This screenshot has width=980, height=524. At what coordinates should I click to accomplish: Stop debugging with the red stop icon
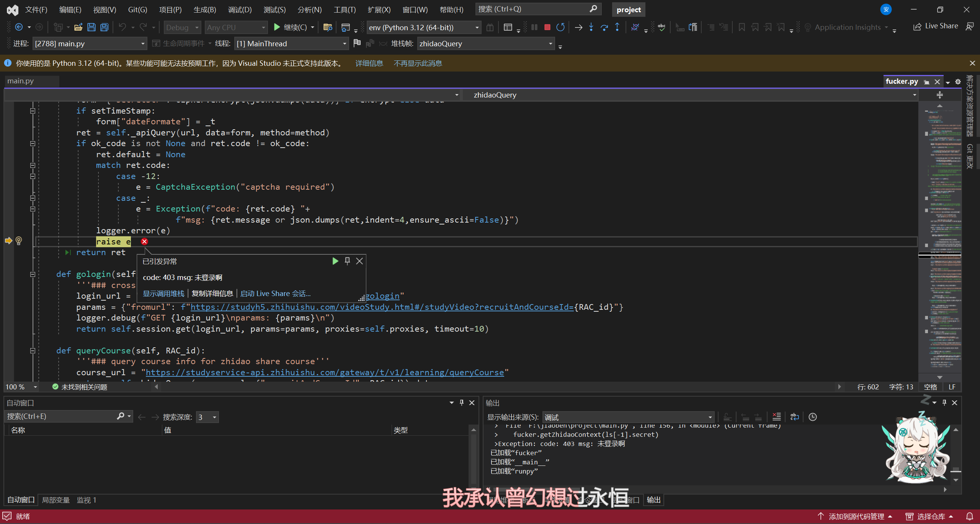(547, 27)
